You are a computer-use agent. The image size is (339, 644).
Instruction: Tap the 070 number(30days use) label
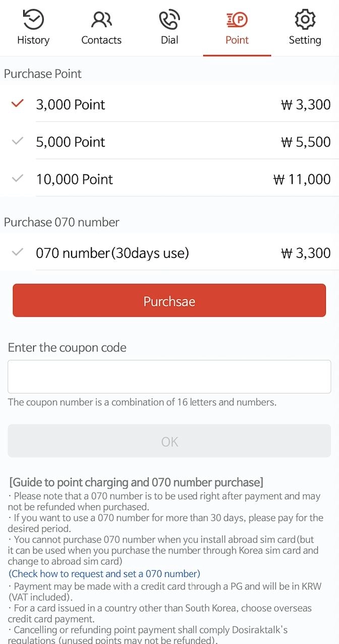112,253
